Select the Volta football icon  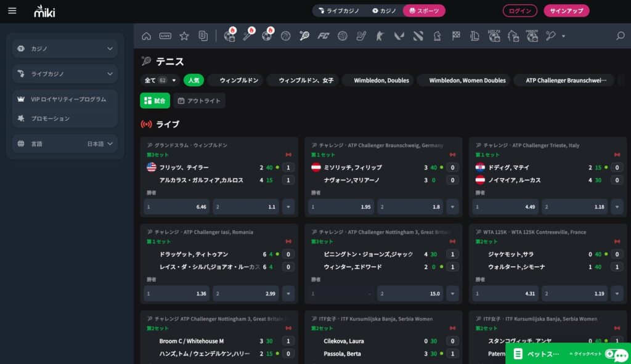(494, 36)
